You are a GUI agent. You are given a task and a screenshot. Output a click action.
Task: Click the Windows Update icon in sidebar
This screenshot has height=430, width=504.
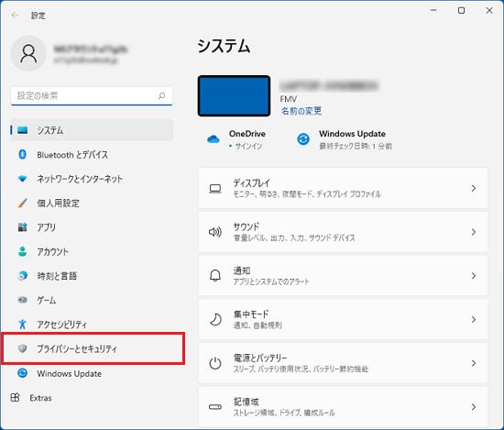(23, 373)
